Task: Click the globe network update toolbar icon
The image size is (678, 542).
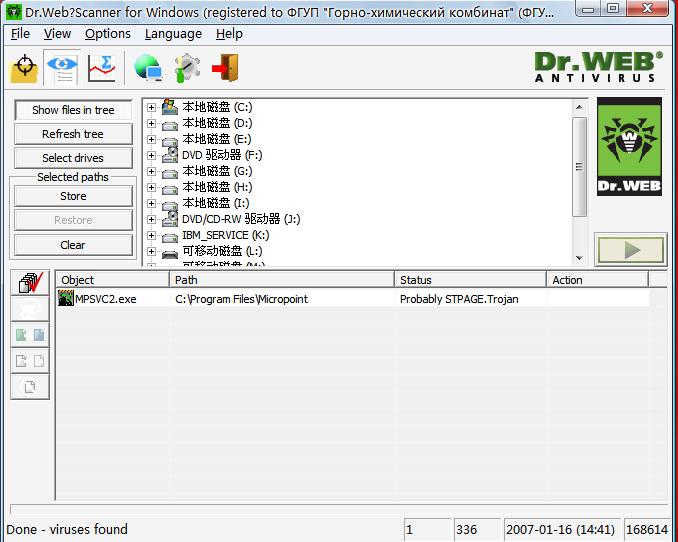Action: 147,68
